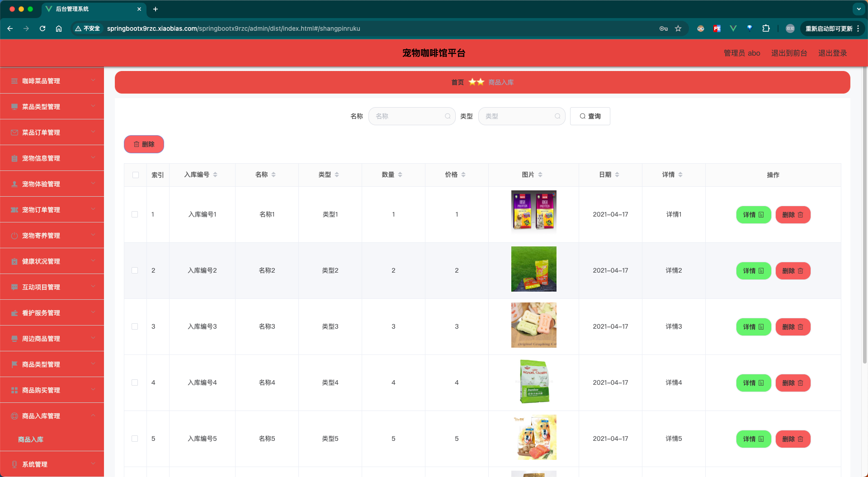
Task: Click the 系统管理 microphone icon
Action: [14, 464]
